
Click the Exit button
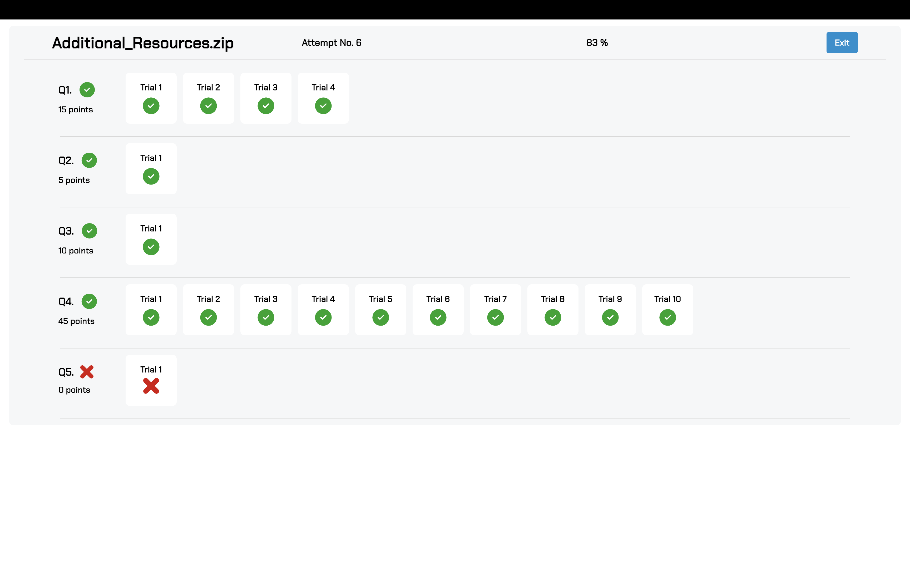click(842, 43)
